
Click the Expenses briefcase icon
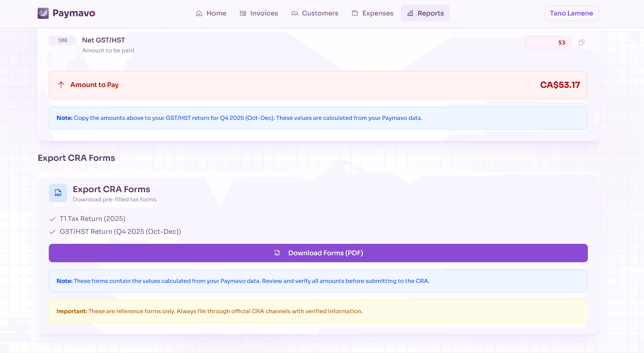point(354,13)
